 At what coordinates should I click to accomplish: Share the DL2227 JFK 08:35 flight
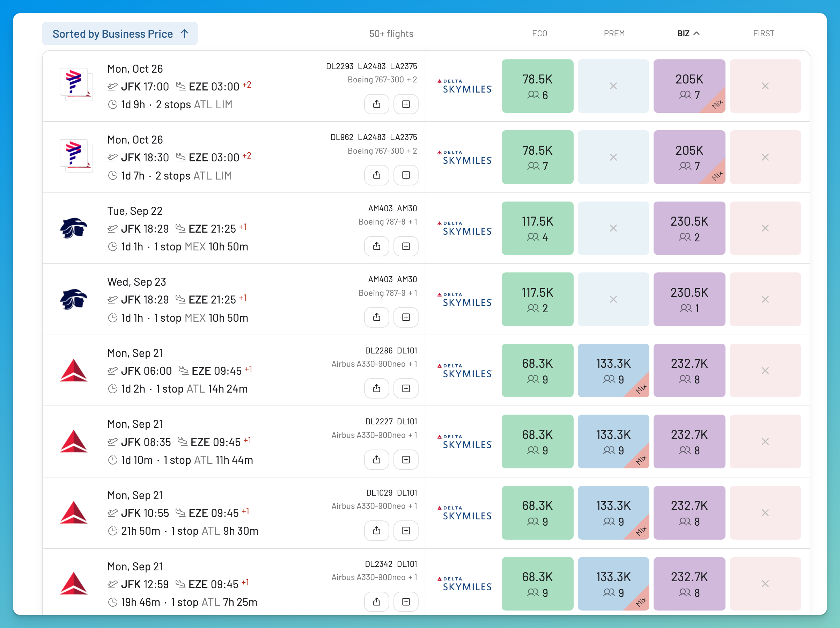click(x=376, y=460)
